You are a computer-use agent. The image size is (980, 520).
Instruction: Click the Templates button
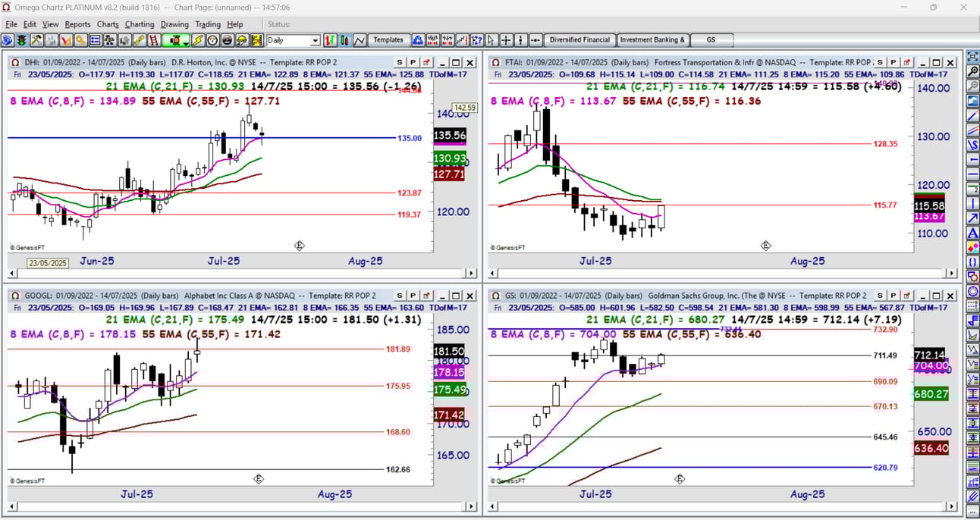(388, 40)
